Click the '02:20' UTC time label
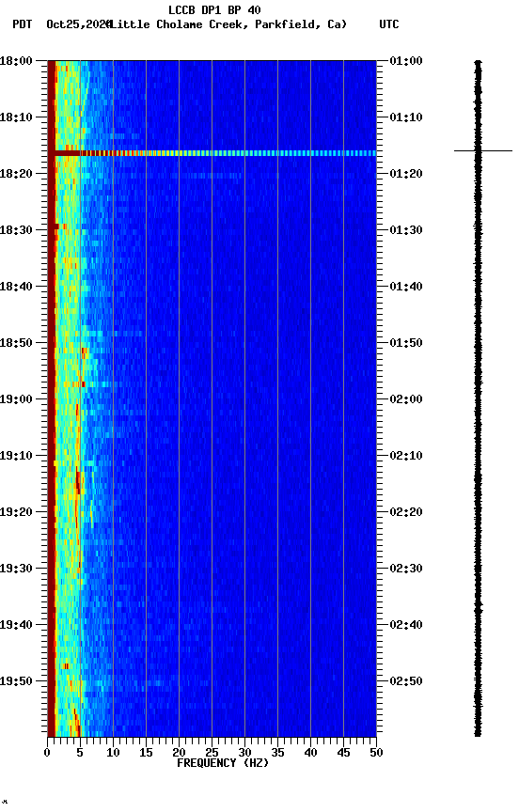 pyautogui.click(x=406, y=513)
